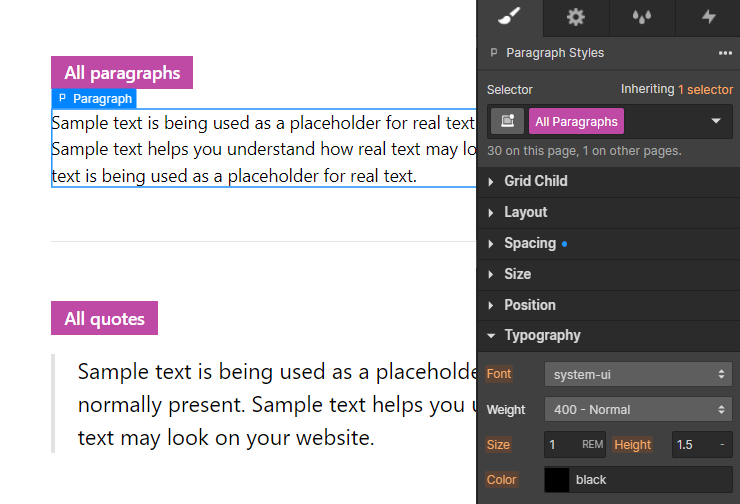740x504 pixels.
Task: Click the Selector label
Action: (510, 90)
